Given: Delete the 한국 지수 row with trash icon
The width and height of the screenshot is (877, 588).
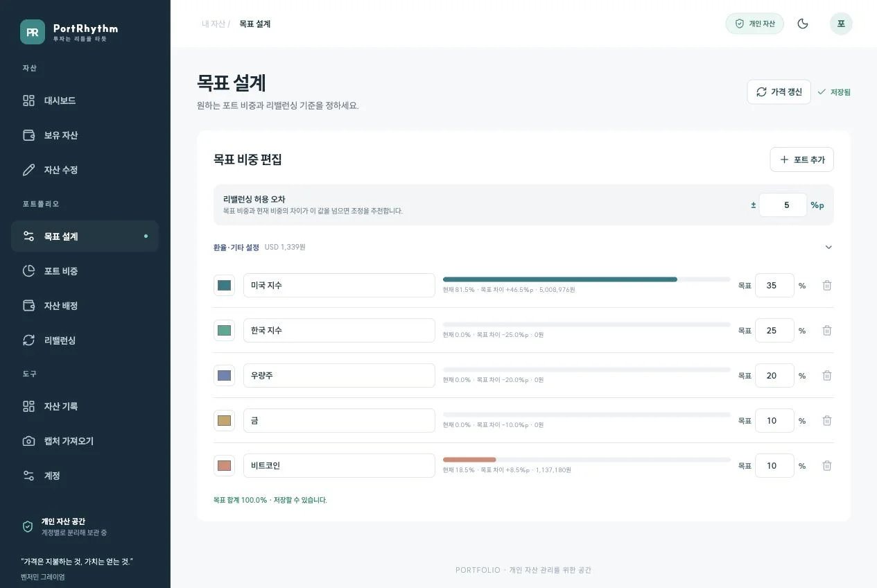Looking at the screenshot, I should tap(827, 331).
